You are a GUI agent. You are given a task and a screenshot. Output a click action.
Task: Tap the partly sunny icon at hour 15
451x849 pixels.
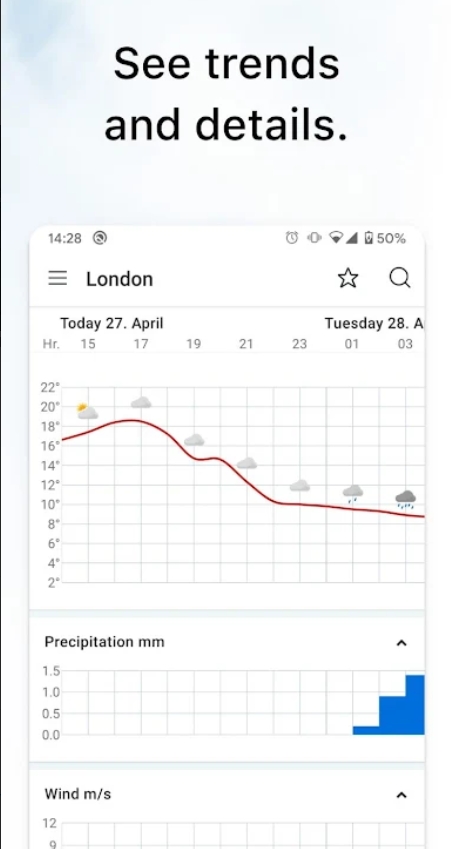(x=87, y=411)
